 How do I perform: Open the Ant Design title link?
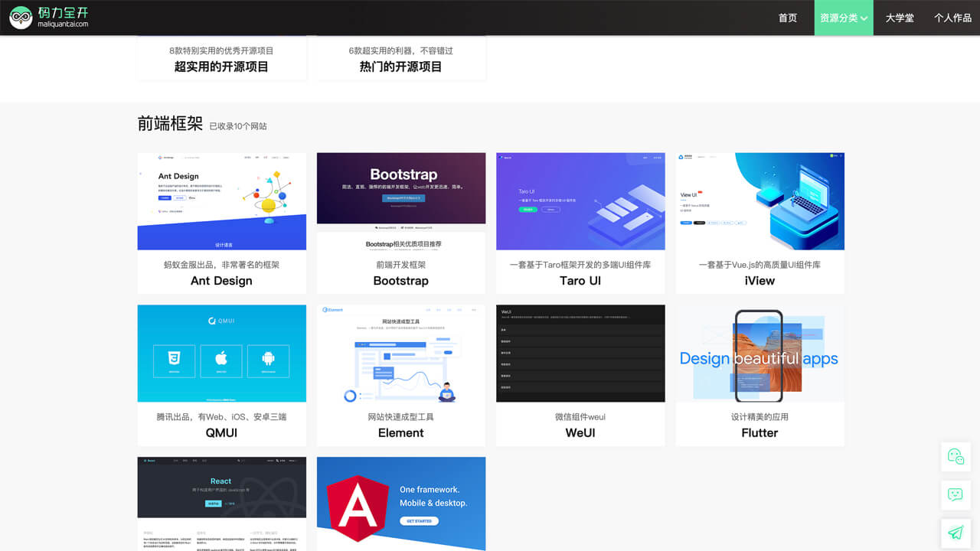221,281
